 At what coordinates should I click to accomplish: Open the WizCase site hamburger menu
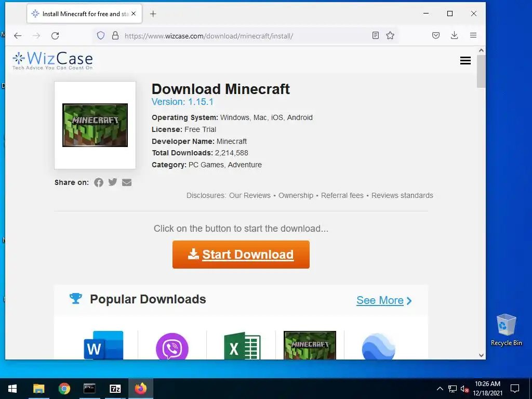465,60
